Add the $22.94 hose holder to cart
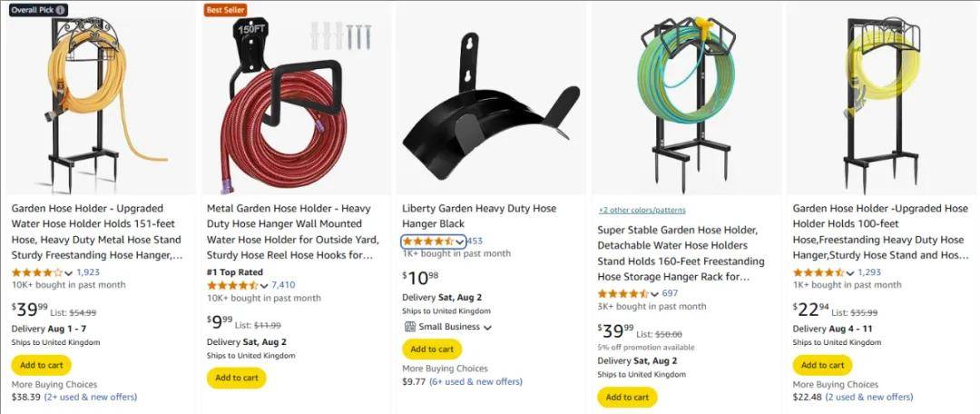 pos(822,365)
